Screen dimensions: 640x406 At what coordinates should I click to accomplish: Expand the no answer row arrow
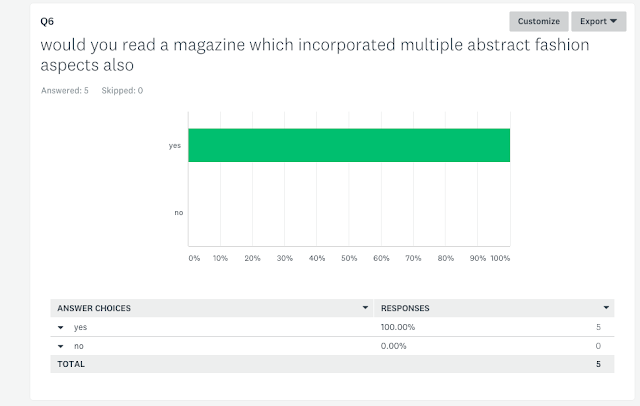pyautogui.click(x=61, y=346)
